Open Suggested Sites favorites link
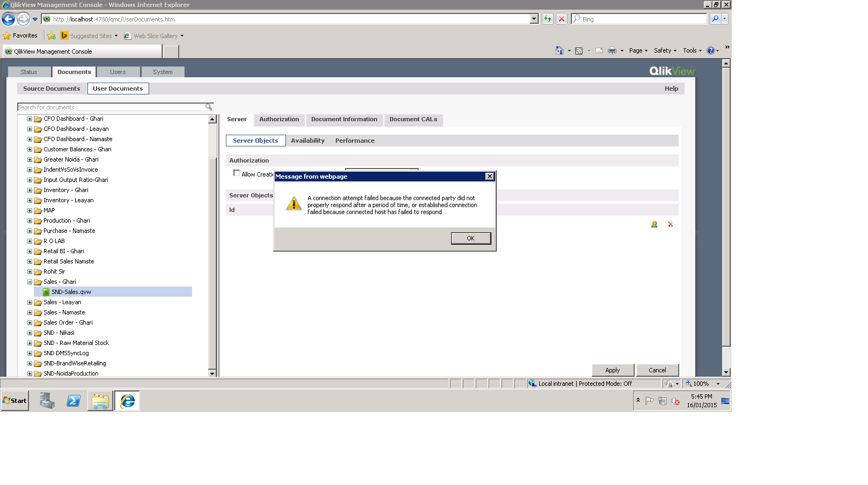 89,36
